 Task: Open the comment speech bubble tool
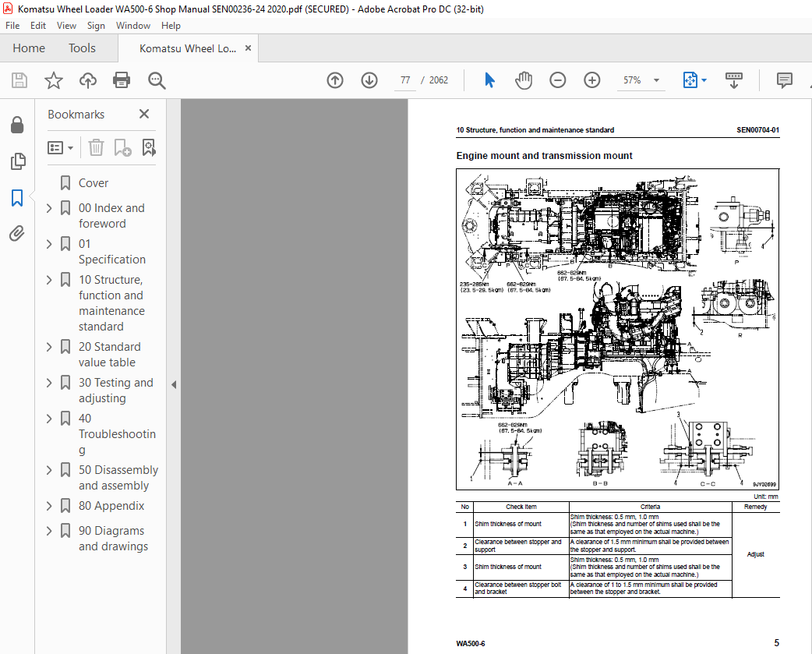point(785,80)
